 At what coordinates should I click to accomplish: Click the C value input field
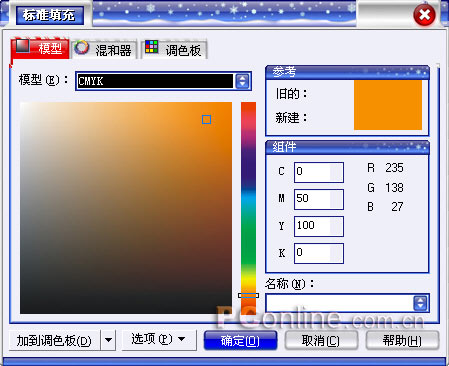319,172
